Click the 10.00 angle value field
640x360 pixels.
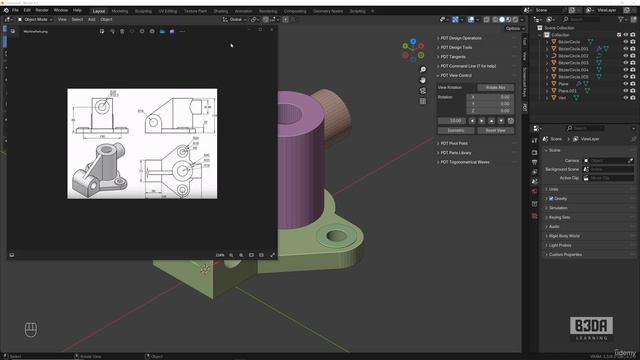(x=452, y=121)
